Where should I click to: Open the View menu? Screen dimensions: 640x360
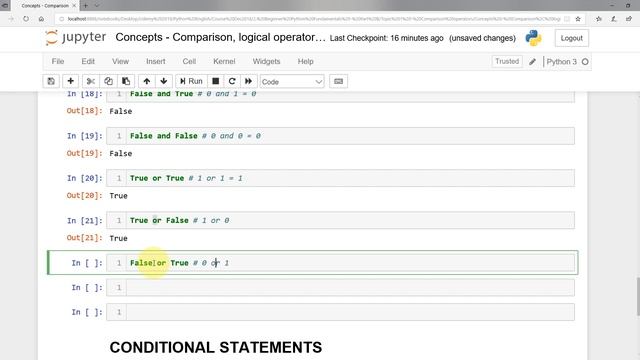120,61
